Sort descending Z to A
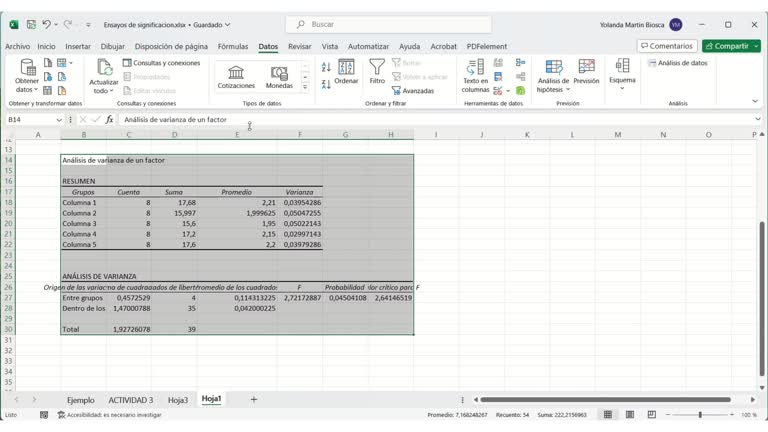The height and width of the screenshot is (432, 768). 326,84
